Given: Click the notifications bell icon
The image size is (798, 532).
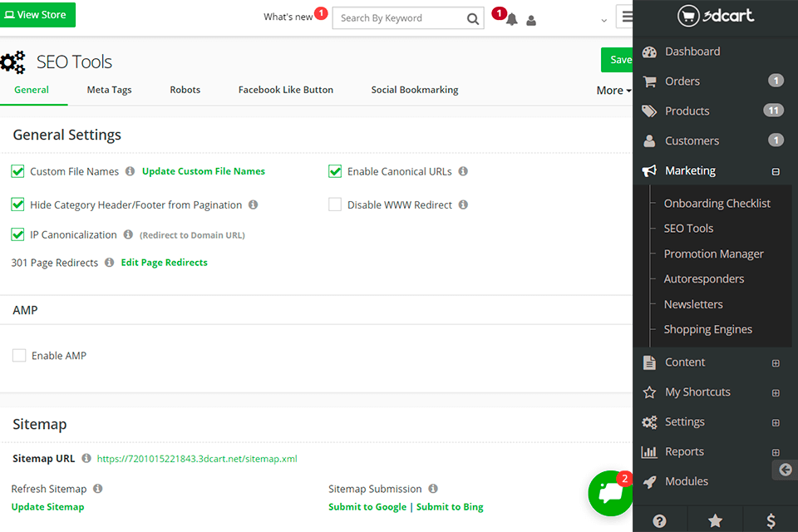Looking at the screenshot, I should tap(511, 19).
